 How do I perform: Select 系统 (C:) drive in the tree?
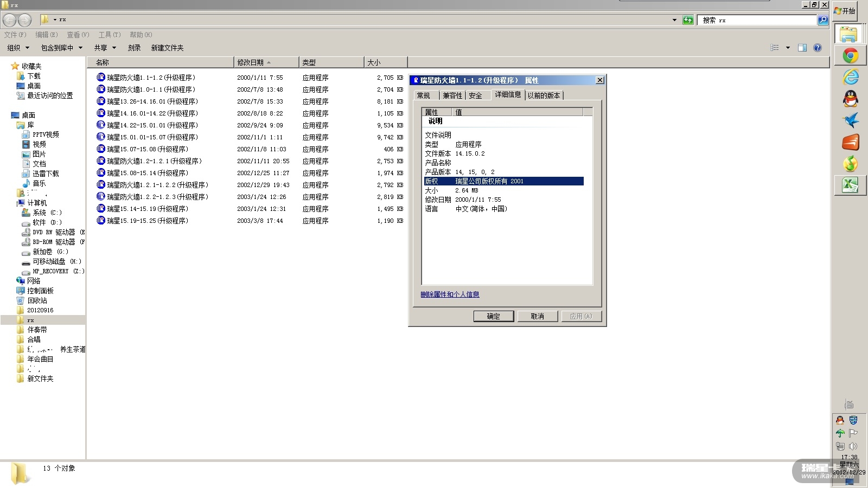pyautogui.click(x=47, y=213)
